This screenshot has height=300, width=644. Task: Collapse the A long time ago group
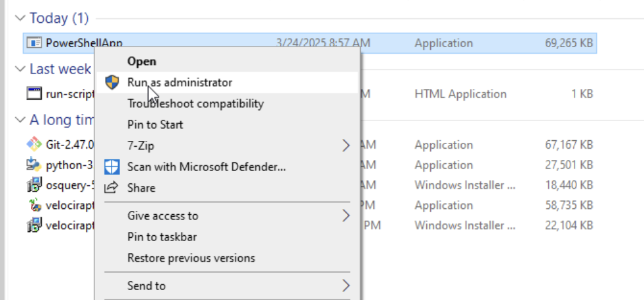pos(20,120)
